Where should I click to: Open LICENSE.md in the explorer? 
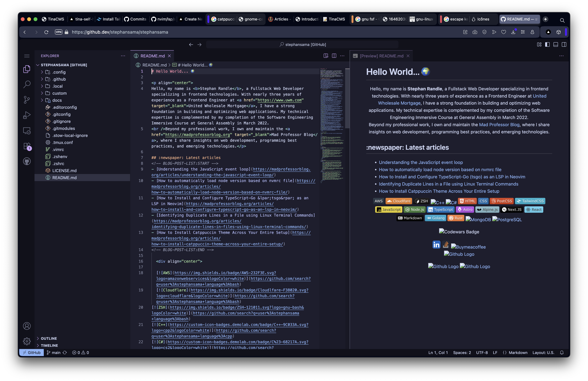point(82,171)
